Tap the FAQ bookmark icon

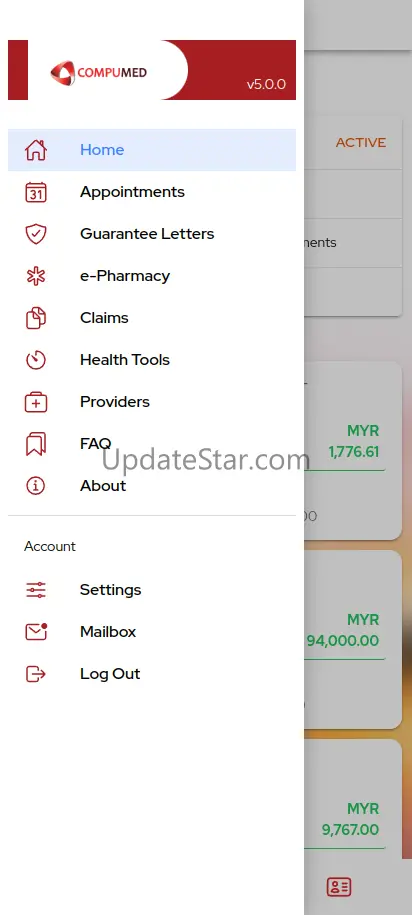click(36, 444)
